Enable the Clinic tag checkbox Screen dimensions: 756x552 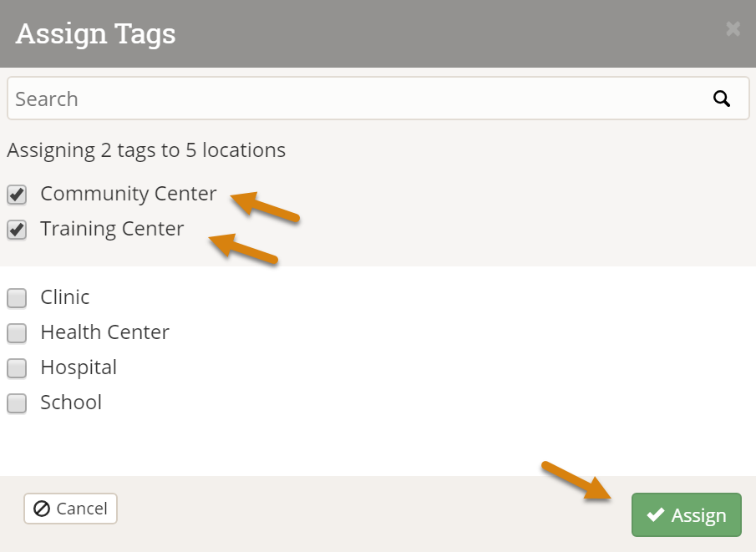tap(17, 298)
